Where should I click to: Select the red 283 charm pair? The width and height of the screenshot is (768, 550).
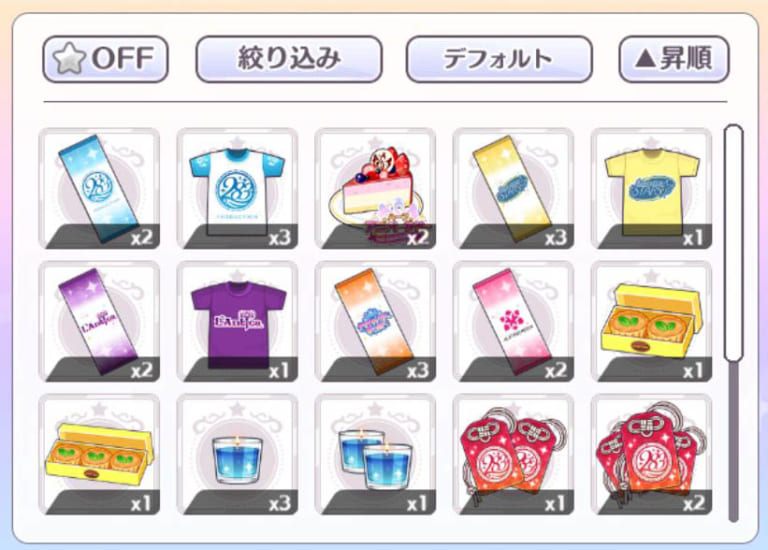(x=514, y=454)
